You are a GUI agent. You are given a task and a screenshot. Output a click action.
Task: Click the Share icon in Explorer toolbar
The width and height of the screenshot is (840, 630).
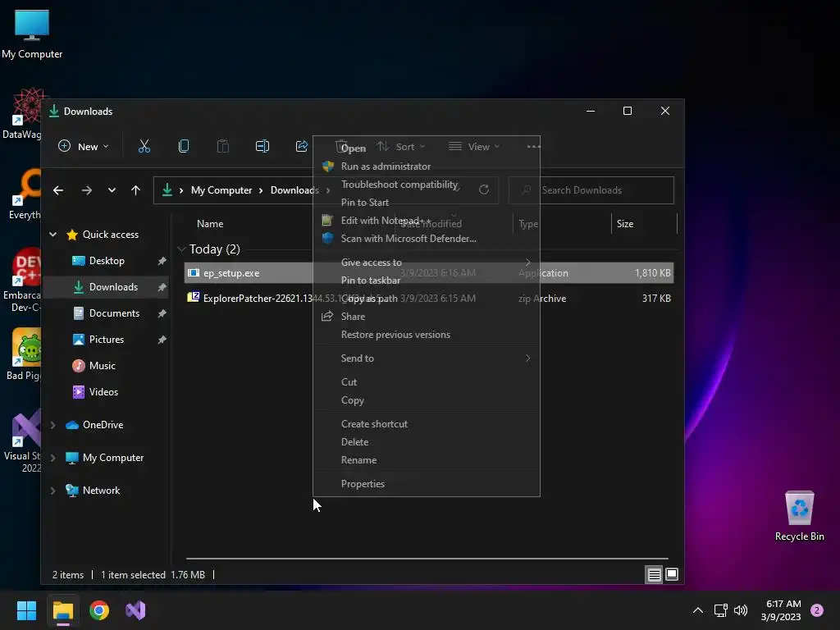(302, 146)
